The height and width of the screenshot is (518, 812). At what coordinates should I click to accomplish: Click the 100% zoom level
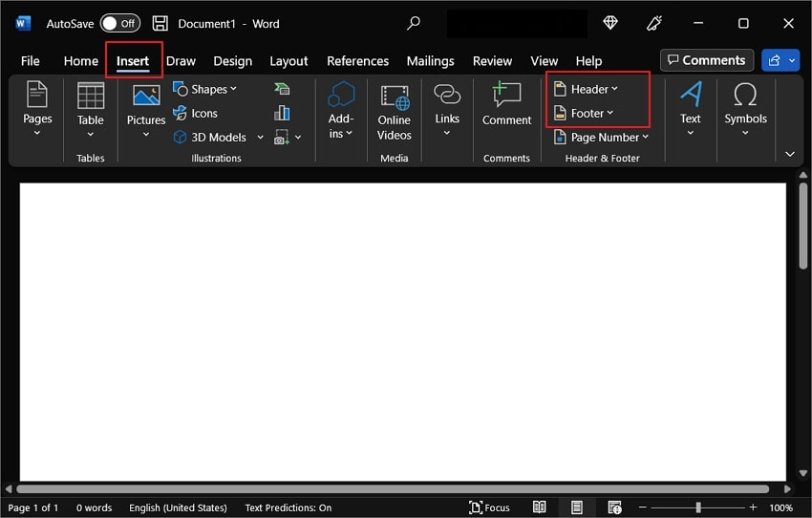point(780,507)
